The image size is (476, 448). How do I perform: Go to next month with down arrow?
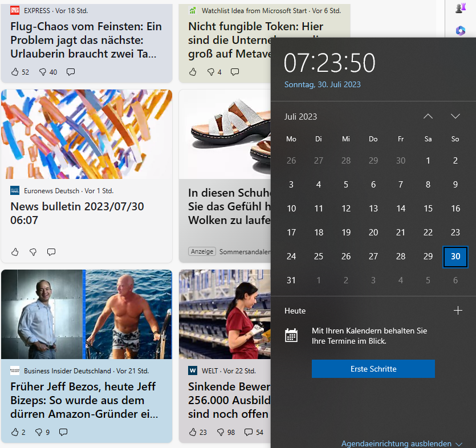(x=455, y=116)
